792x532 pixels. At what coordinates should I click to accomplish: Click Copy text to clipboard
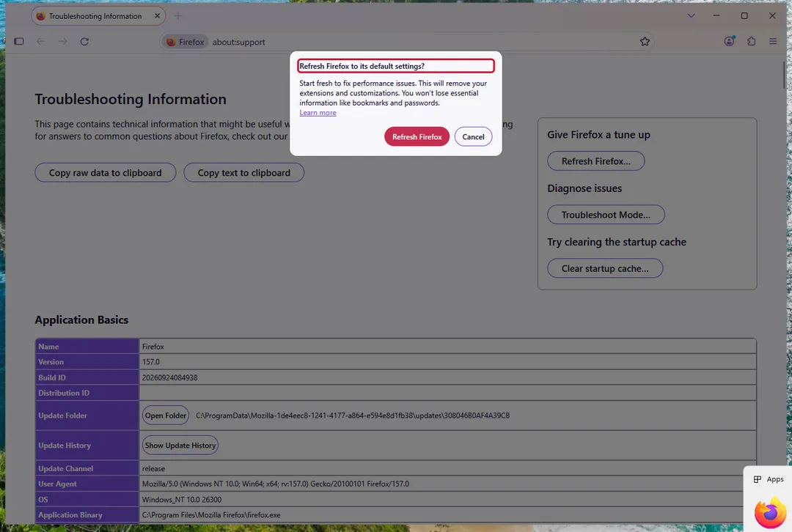point(244,173)
